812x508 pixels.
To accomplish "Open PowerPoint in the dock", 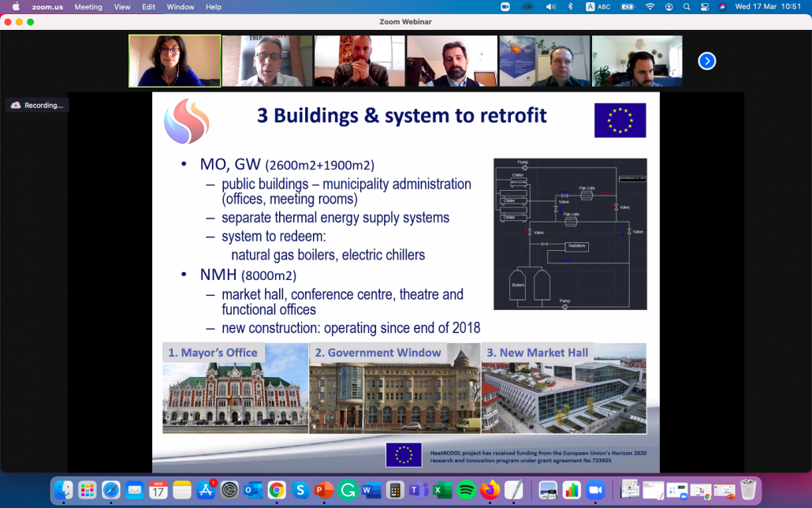I will coord(324,490).
